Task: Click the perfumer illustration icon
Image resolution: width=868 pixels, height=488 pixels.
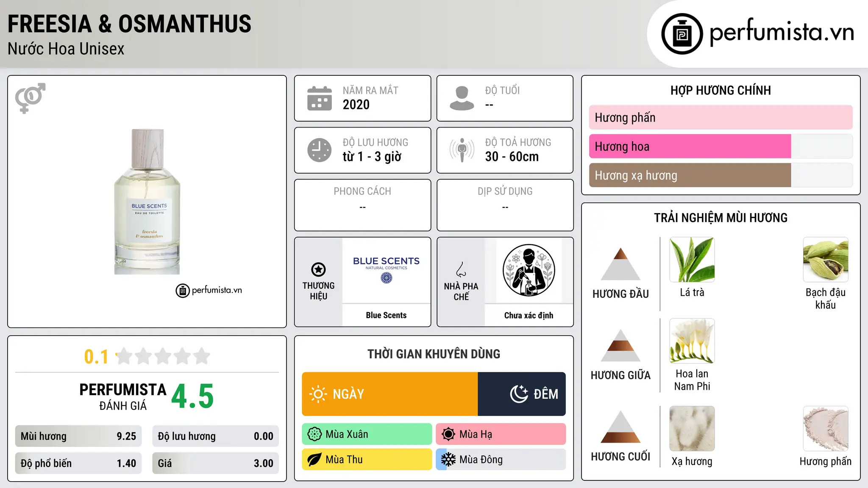Action: (529, 270)
